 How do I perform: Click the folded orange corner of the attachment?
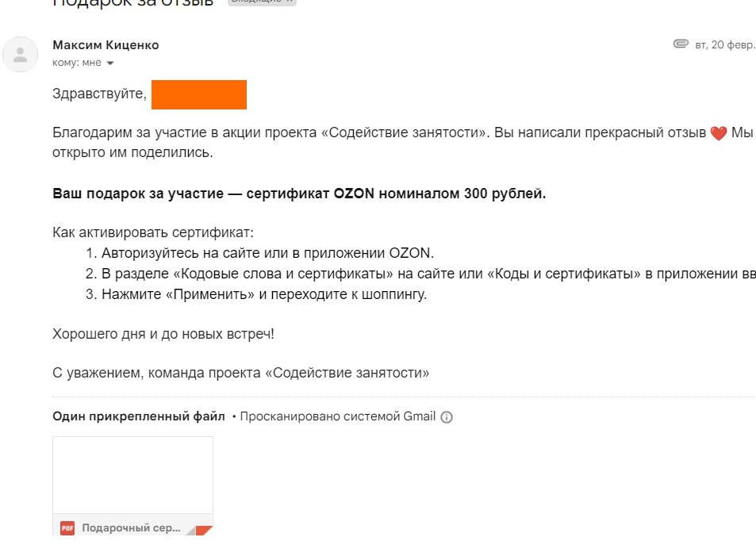point(204,530)
